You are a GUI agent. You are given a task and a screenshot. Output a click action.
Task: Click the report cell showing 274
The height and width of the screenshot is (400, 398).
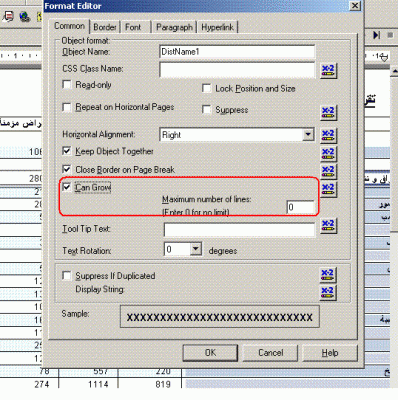(x=41, y=384)
